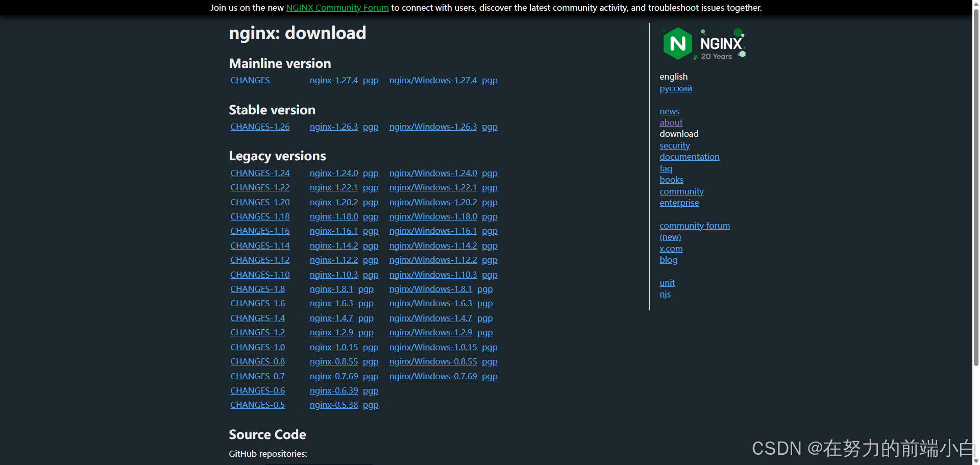
Task: Click scrollbar down arrow
Action: click(976, 461)
